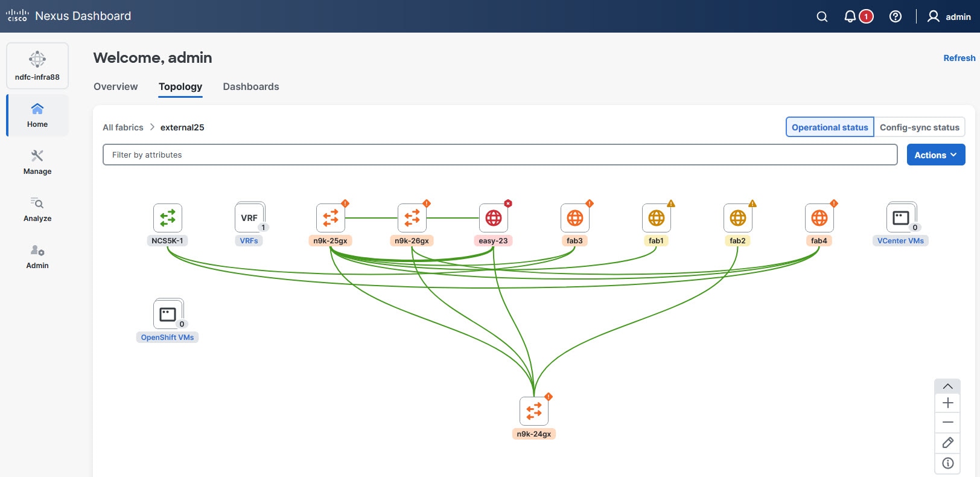Screen dimensions: 980x477
Task: Click the fab1 label
Action: click(657, 241)
